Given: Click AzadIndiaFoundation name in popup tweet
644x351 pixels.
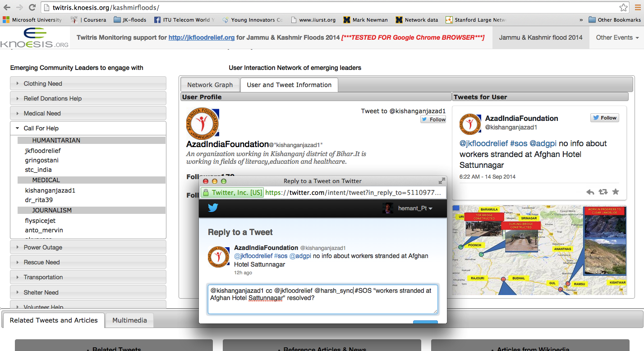Looking at the screenshot, I should pyautogui.click(x=266, y=248).
